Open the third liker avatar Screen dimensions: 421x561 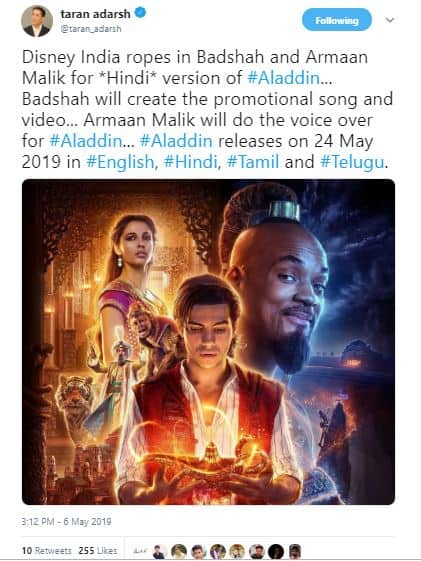coord(199,551)
